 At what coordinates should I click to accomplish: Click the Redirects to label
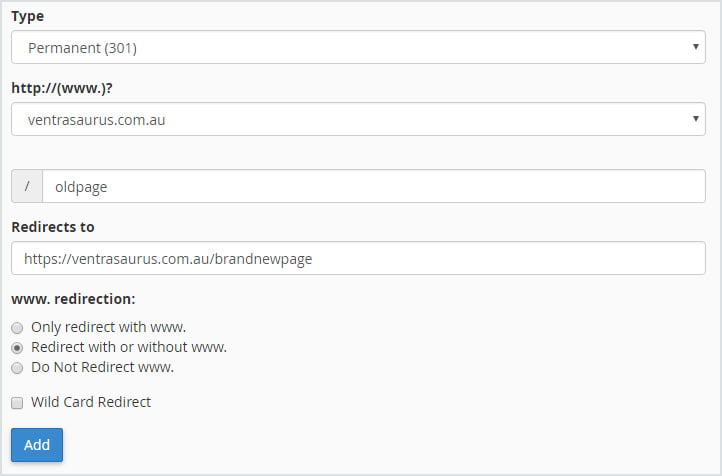53,227
